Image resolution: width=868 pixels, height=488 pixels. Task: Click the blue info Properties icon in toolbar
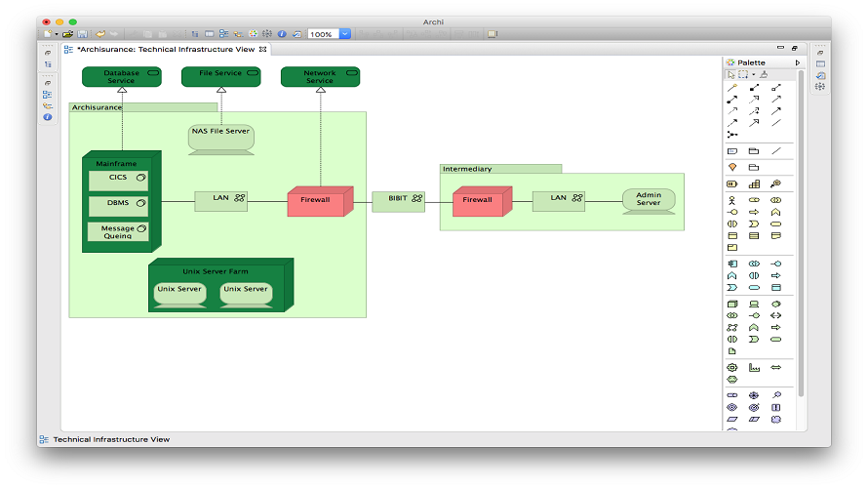pyautogui.click(x=282, y=34)
